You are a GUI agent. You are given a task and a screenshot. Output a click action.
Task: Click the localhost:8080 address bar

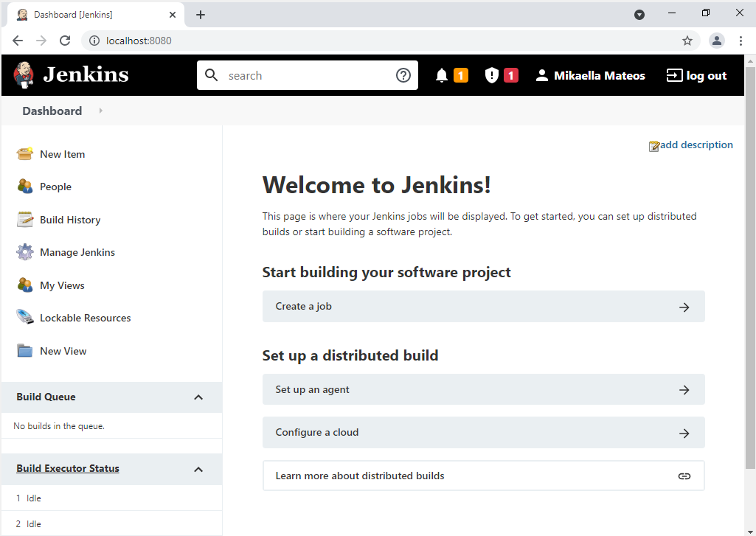[389, 41]
